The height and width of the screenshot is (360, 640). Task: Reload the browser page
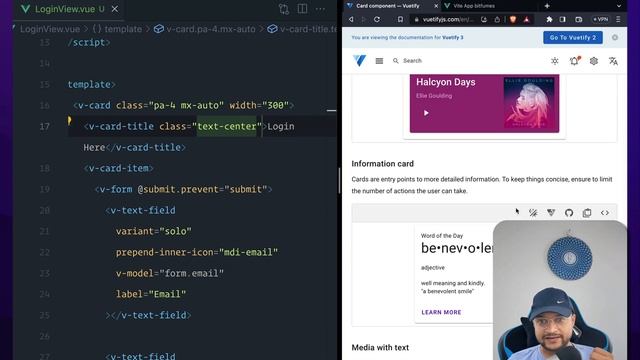click(x=377, y=19)
